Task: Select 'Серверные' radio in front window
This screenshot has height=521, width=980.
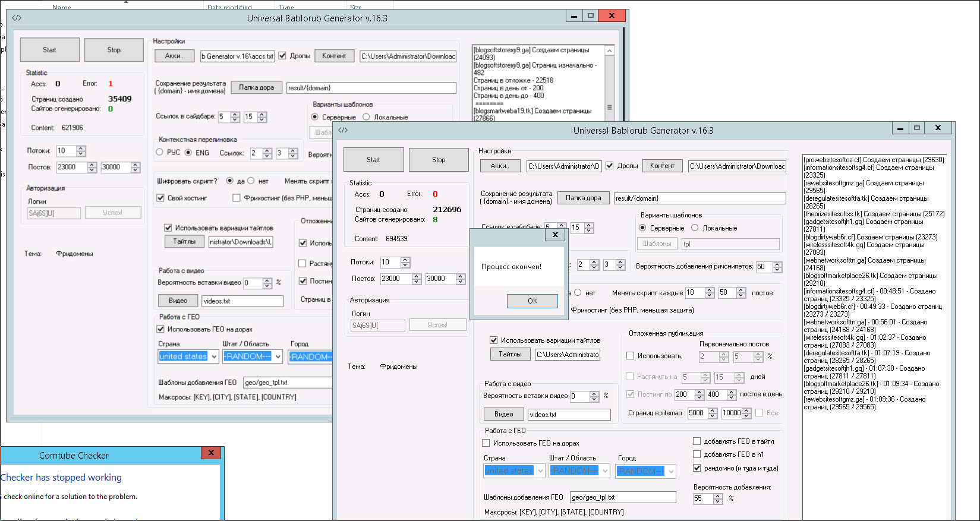Action: (x=642, y=228)
